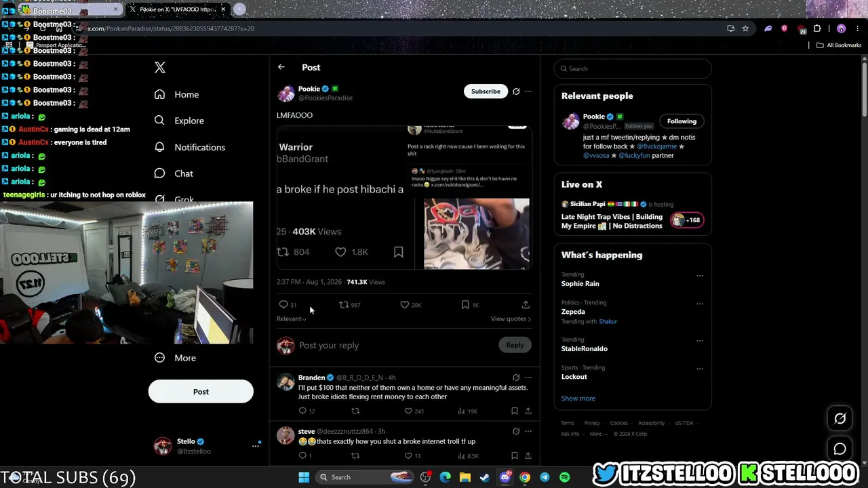
Task: Click the X logo in the sidebar
Action: tap(160, 67)
